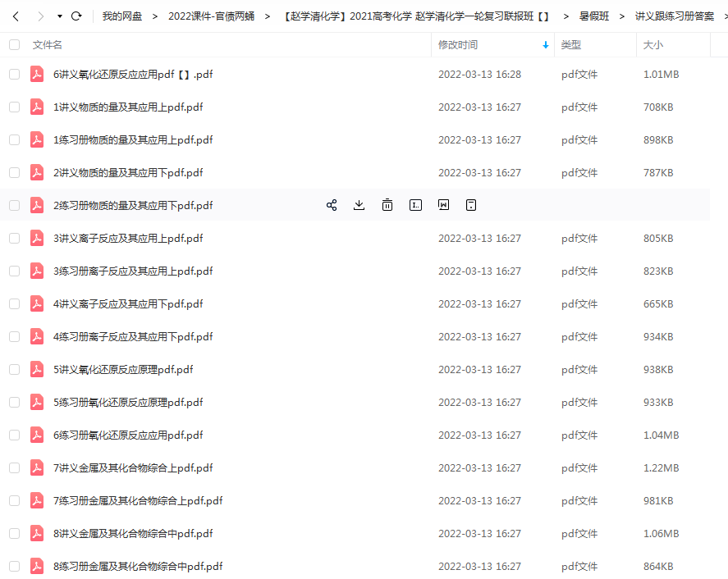Click the mobile device icon in the hovered row

click(471, 205)
